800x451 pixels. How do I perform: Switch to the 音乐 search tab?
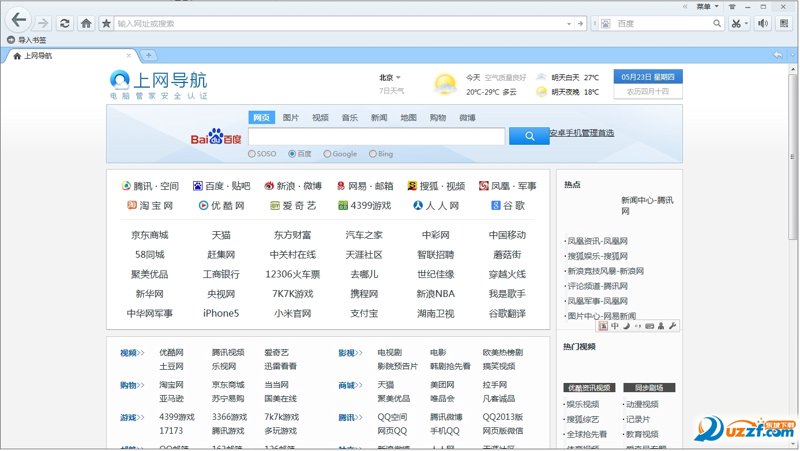click(x=349, y=117)
